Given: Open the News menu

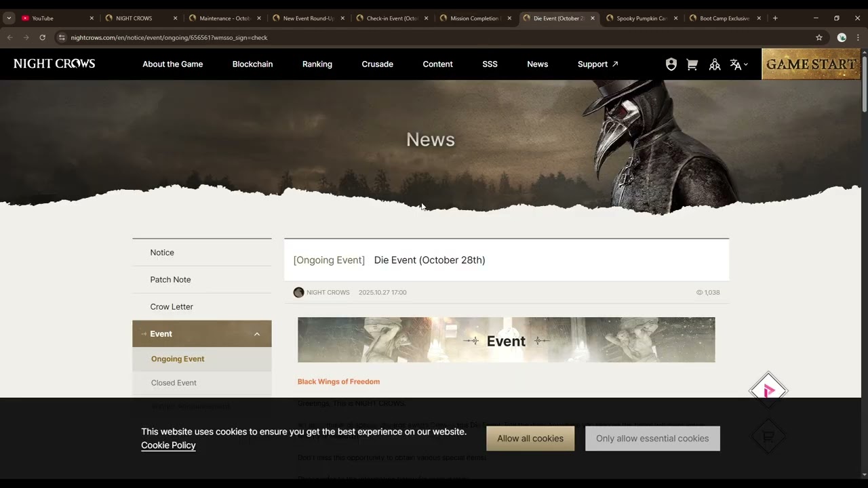Looking at the screenshot, I should (537, 64).
